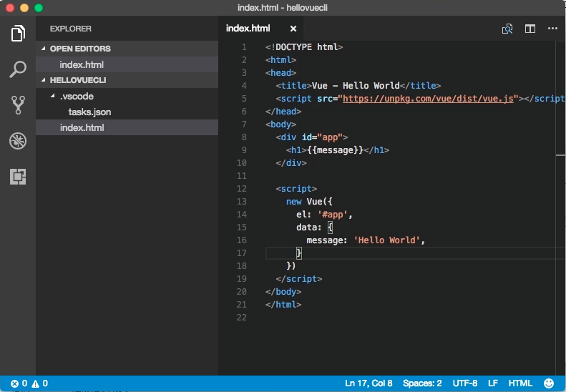
Task: Open tasks.json in the file tree
Action: pos(127,112)
